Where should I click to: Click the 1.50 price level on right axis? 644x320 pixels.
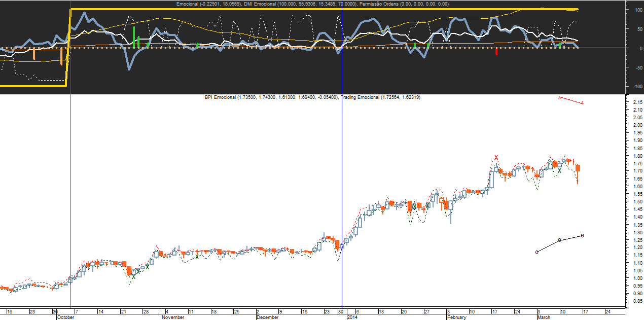[633, 201]
